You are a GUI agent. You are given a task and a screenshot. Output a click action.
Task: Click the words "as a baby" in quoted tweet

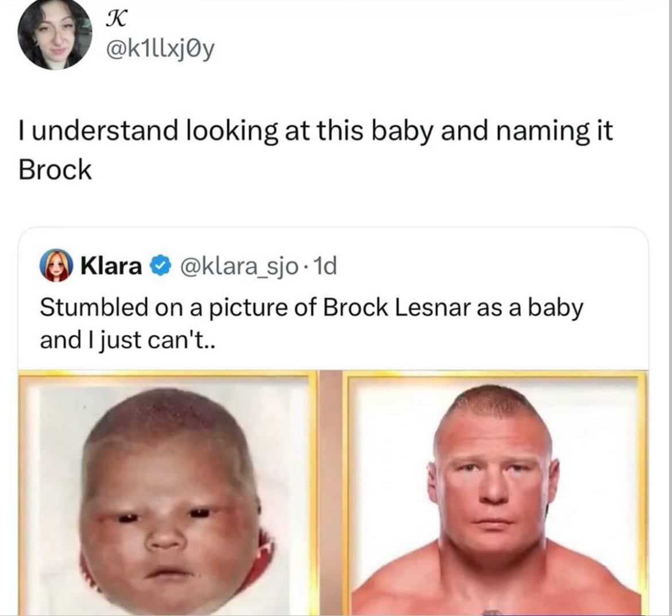pos(528,307)
